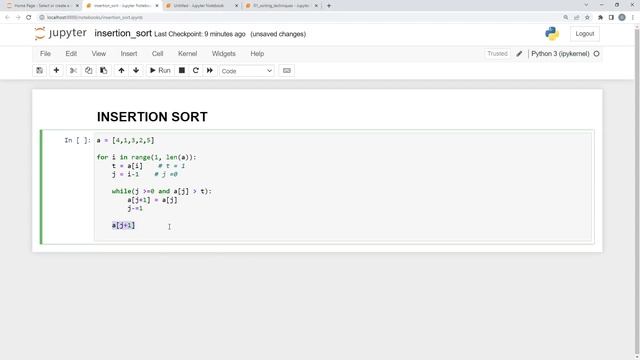Screen dimensions: 640x360
Task: Close the insertion_sort browser tab
Action: (156, 6)
